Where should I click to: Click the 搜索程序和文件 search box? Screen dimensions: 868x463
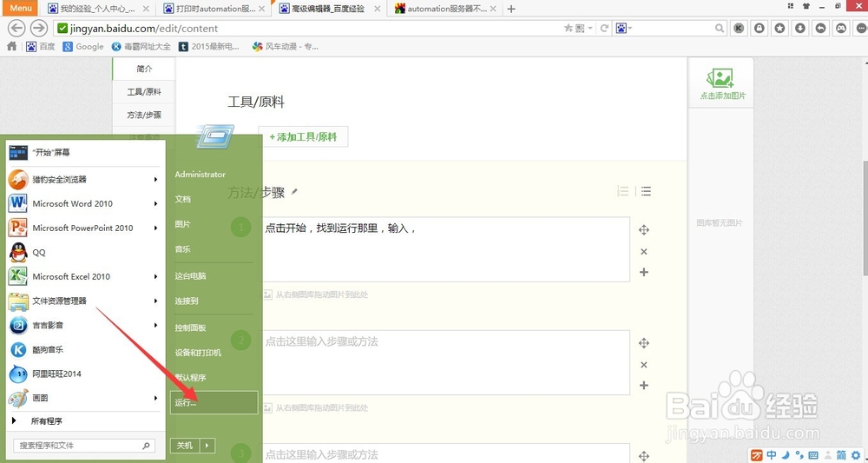pos(85,446)
